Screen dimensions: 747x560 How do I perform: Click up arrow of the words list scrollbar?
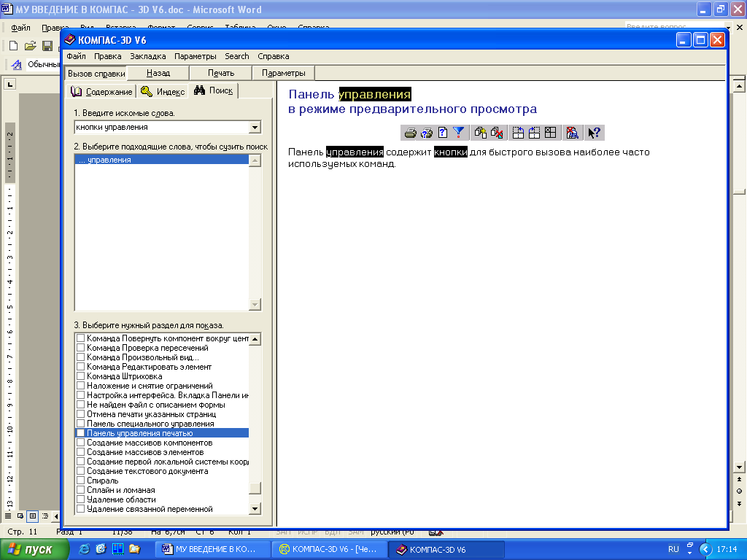[255, 160]
